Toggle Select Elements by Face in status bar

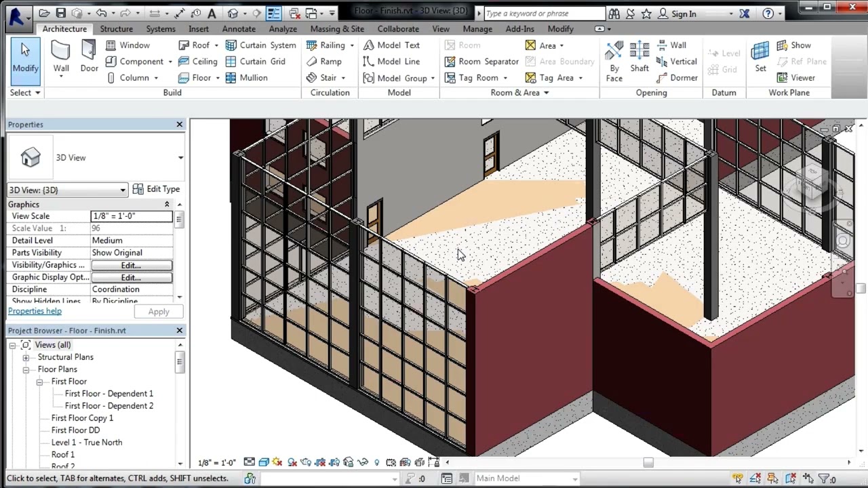[x=791, y=479]
